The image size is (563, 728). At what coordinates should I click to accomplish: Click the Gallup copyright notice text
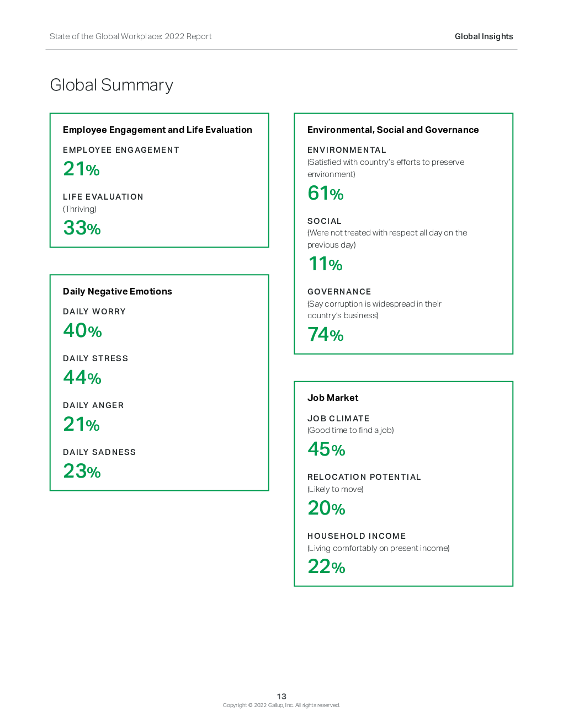pos(281,705)
